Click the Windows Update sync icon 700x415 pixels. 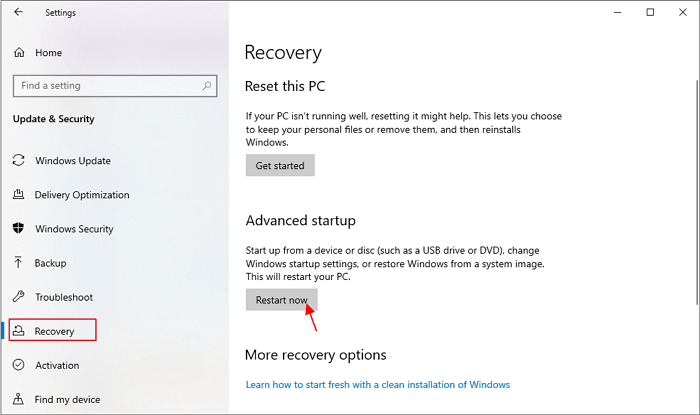(x=18, y=161)
